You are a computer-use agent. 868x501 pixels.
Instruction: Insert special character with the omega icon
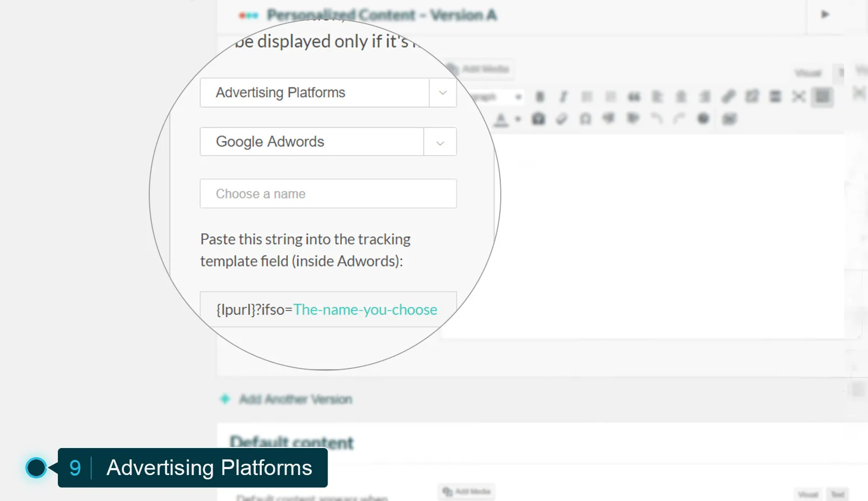point(585,119)
